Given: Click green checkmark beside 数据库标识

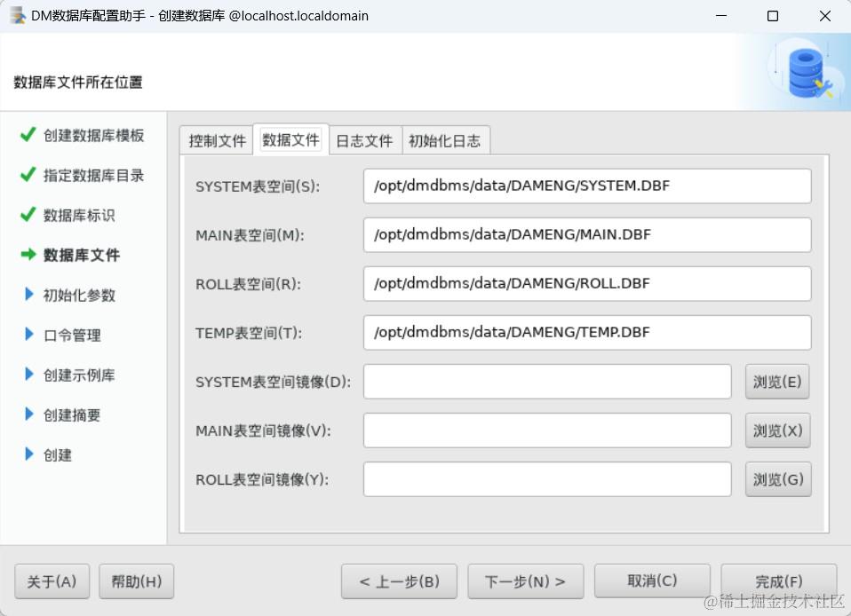Looking at the screenshot, I should coord(28,214).
